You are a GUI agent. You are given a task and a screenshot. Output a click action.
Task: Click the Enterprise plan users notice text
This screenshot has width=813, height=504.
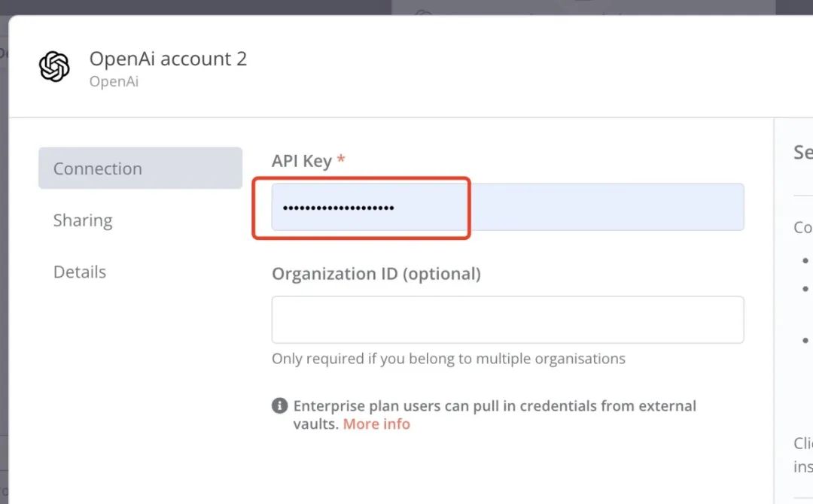494,406
